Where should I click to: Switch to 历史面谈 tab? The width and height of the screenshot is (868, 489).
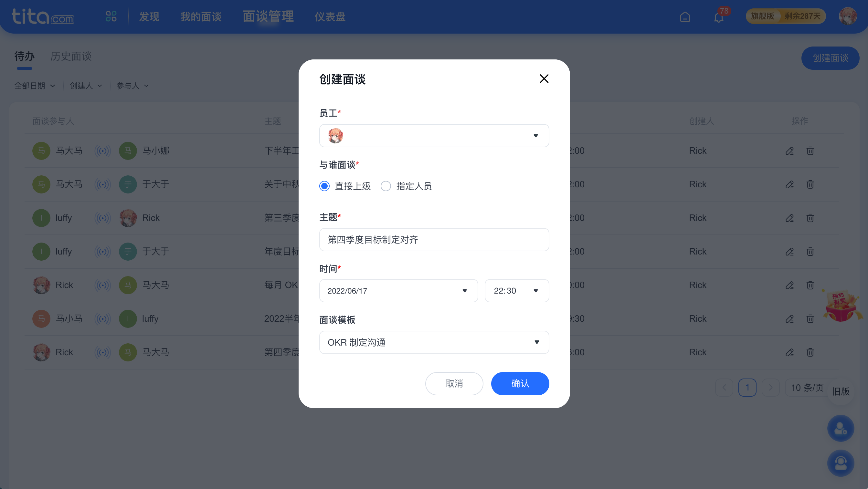[x=71, y=56]
